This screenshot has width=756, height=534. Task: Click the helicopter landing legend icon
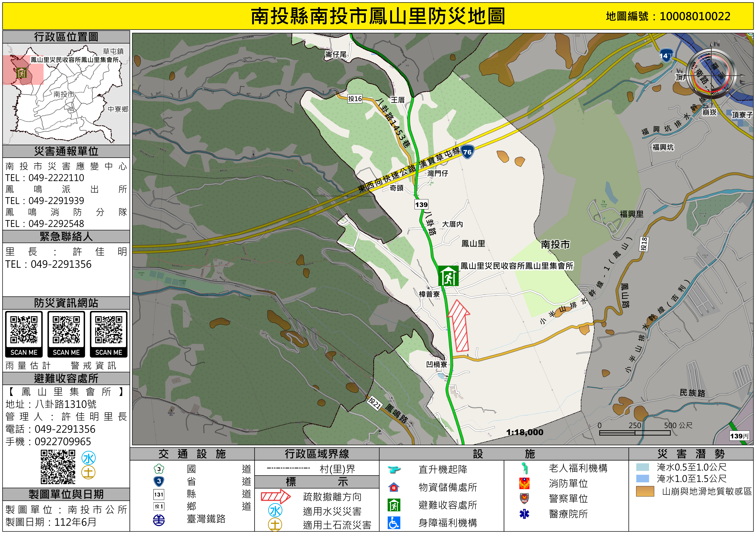pos(394,469)
